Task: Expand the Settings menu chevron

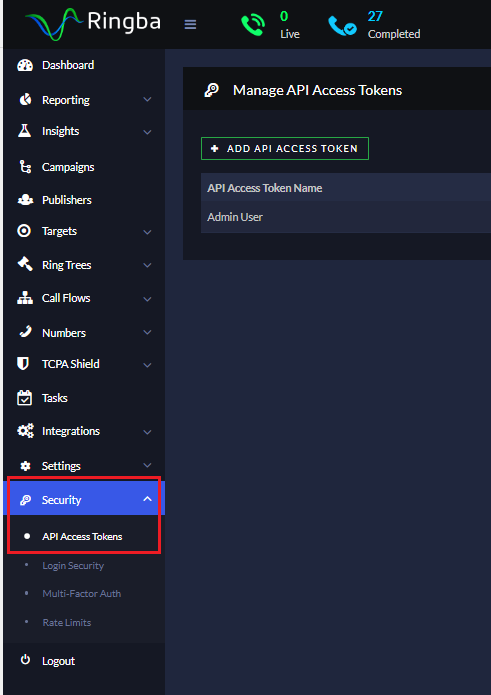Action: (x=148, y=465)
